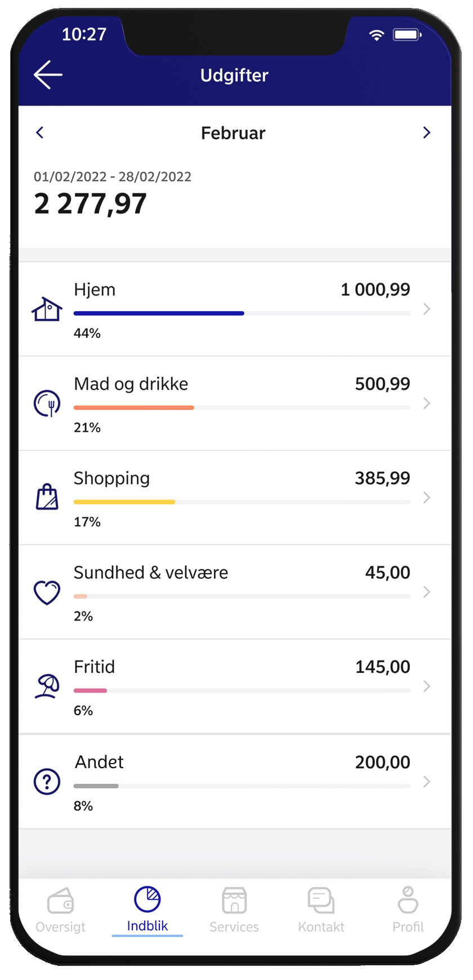The height and width of the screenshot is (980, 473).
Task: Expand the Hjem category details chevron
Action: pos(427,309)
